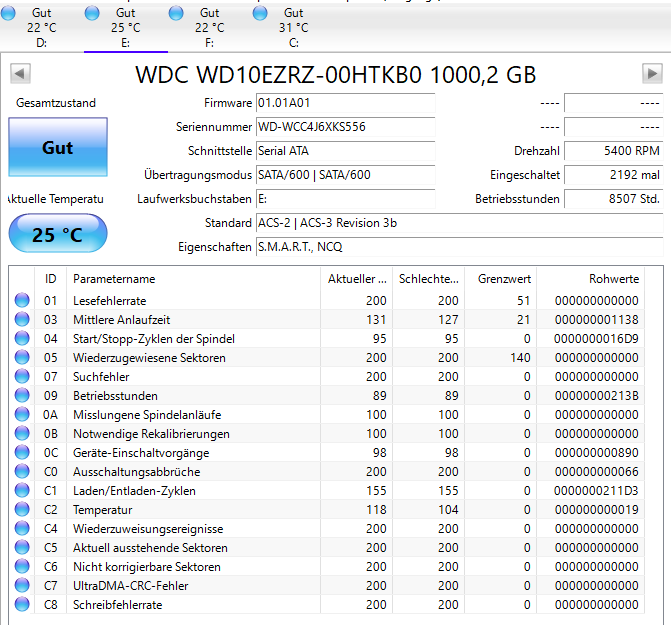Click status icon of Suchfehler row
The image size is (671, 625).
22,376
